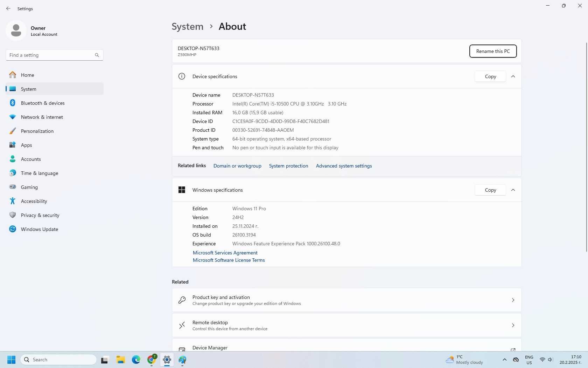
Task: Click the taskbar Search box
Action: point(58,360)
